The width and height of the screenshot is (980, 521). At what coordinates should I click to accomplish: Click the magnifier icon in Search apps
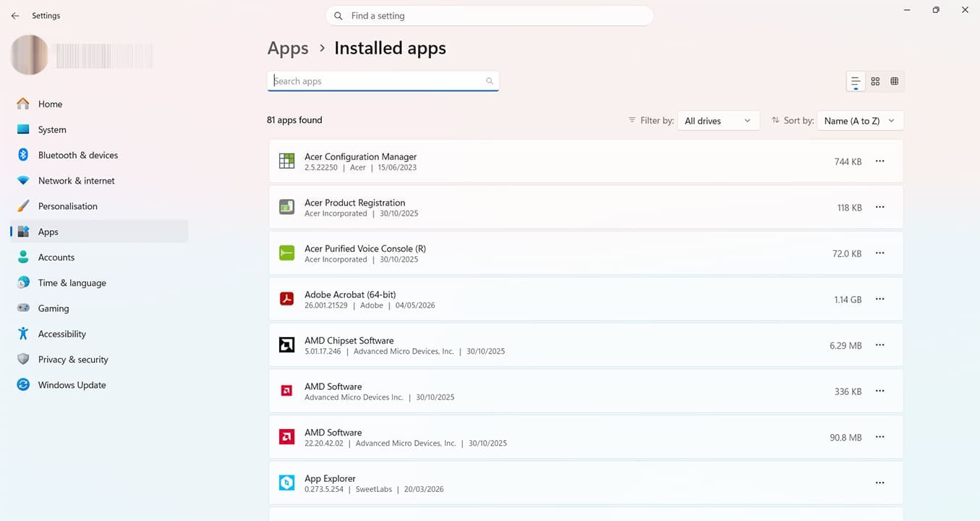point(490,81)
